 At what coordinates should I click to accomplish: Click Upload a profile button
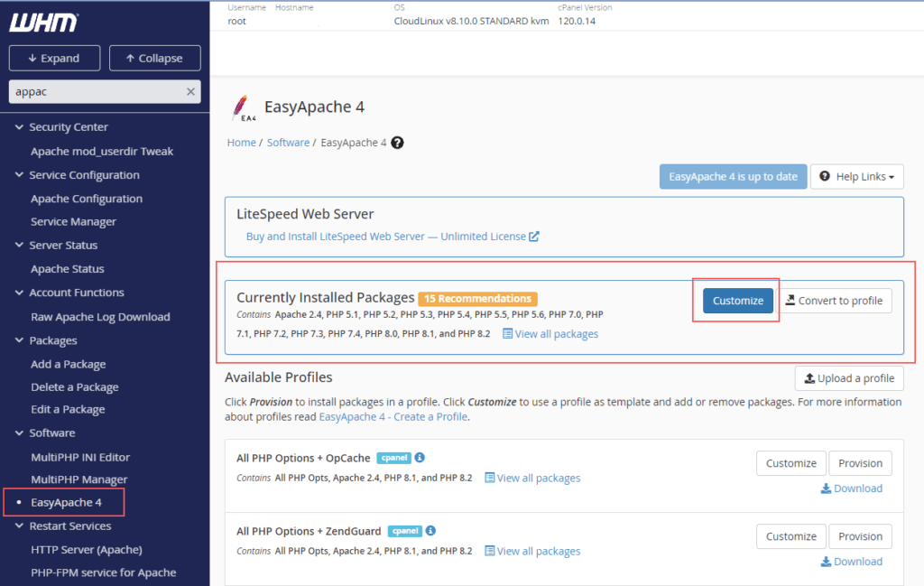tap(849, 378)
